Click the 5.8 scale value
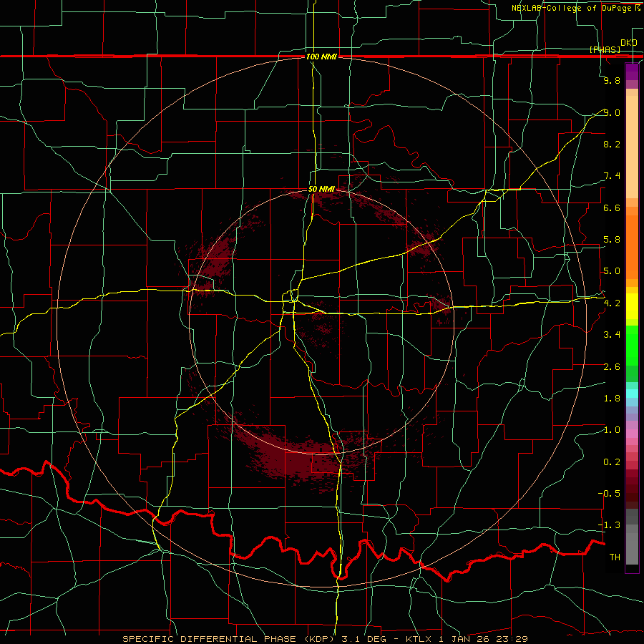 click(612, 240)
